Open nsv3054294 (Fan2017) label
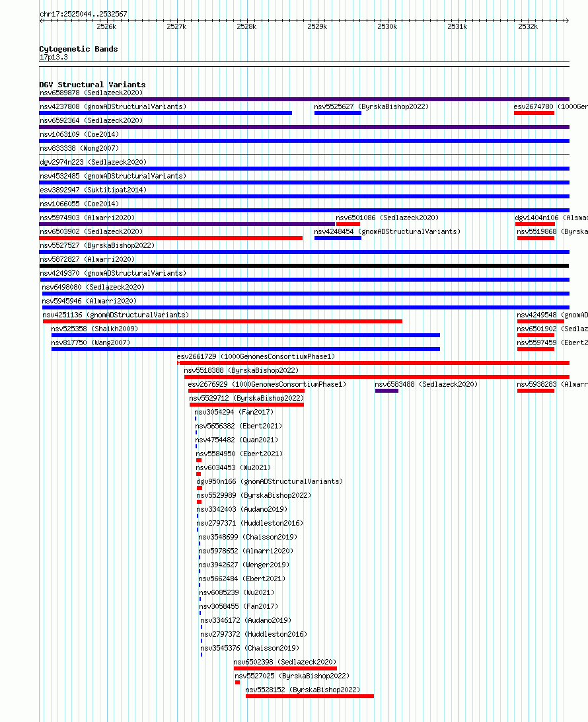588x722 pixels. point(234,412)
